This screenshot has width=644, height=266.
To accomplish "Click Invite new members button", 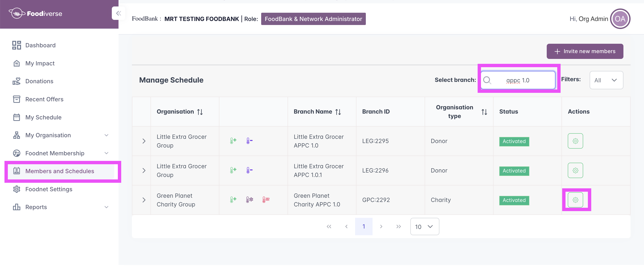I will pyautogui.click(x=585, y=51).
